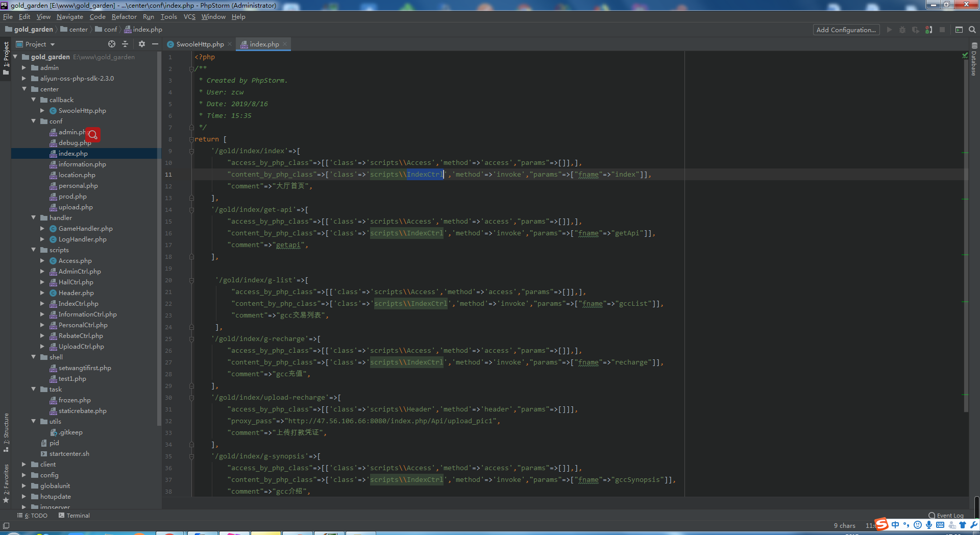Screen dimensions: 980x535
Task: Open Project panel settings gear
Action: (x=142, y=44)
